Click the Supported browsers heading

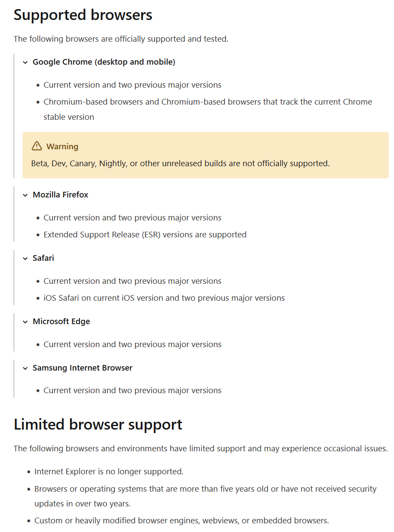pyautogui.click(x=83, y=15)
